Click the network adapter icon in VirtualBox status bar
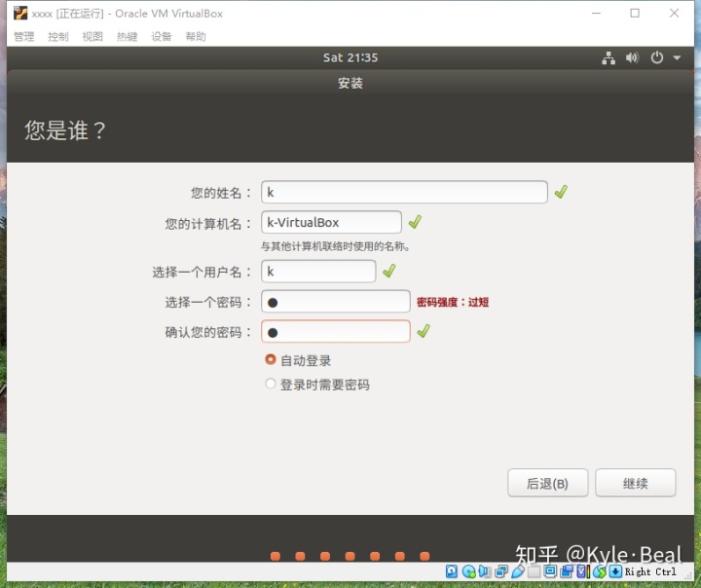The image size is (701, 588). point(501,571)
